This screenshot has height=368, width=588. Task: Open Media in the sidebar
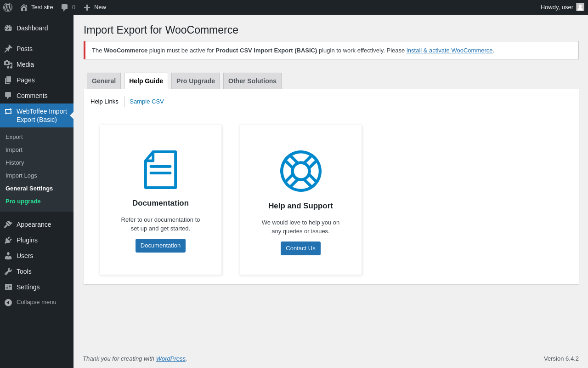37,64
